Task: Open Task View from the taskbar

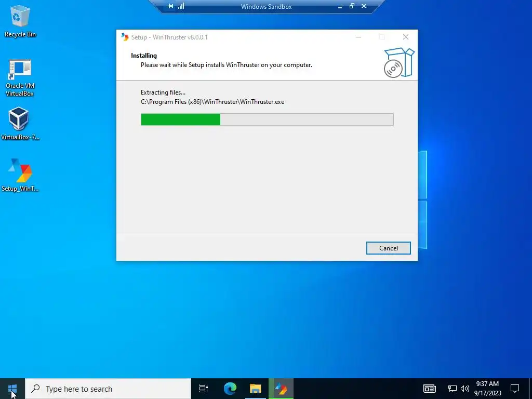Action: 204,389
